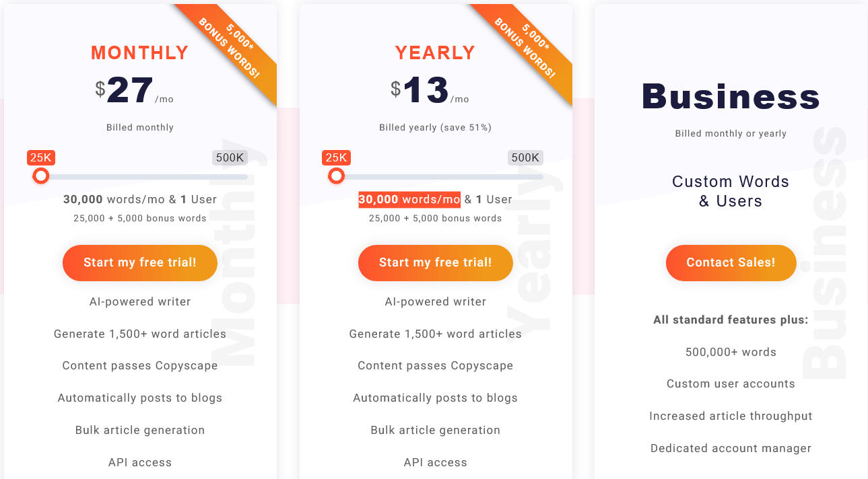Click the 500K label on Yearly slider
Viewport: 868px width, 479px height.
[x=526, y=158]
